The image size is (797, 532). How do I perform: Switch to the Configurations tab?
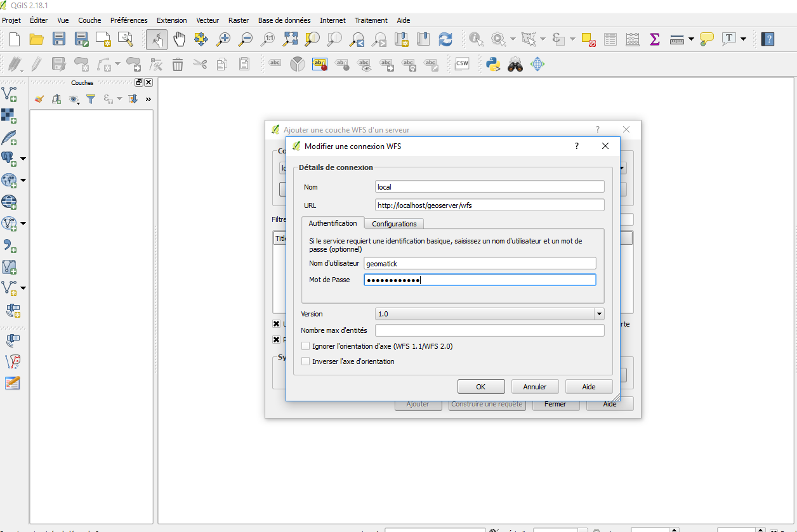pos(394,224)
